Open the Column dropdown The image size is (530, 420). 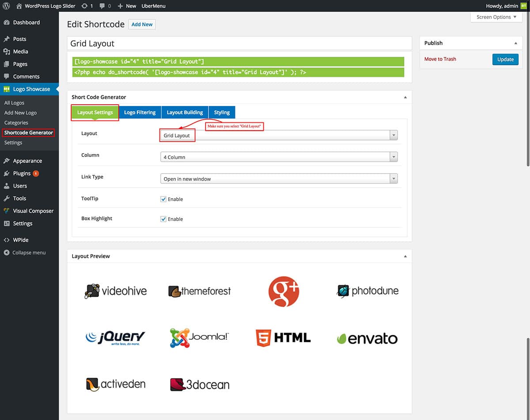(279, 157)
